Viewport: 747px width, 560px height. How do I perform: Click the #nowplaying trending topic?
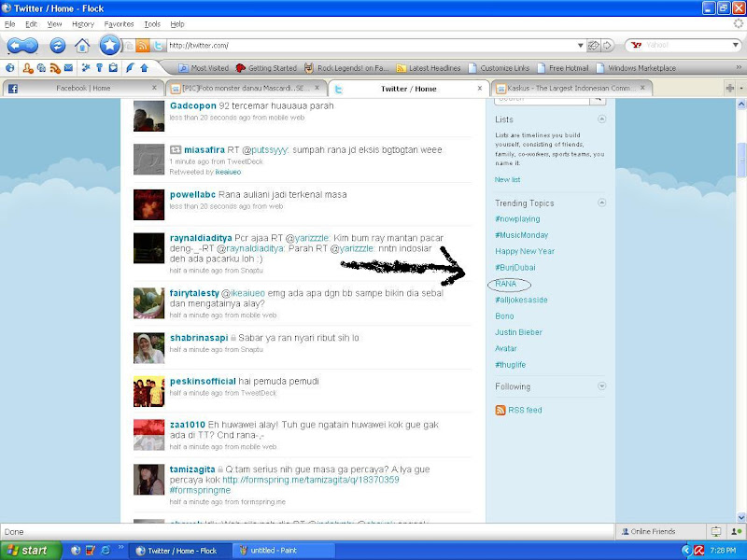pos(517,219)
